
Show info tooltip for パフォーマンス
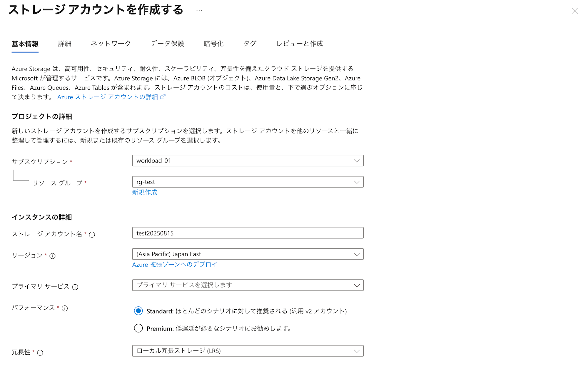point(65,308)
